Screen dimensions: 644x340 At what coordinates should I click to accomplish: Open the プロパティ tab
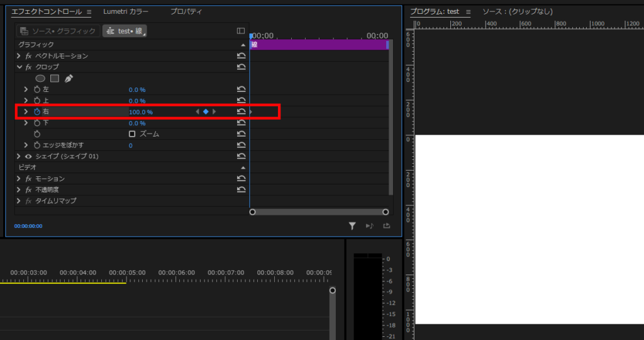click(x=187, y=12)
